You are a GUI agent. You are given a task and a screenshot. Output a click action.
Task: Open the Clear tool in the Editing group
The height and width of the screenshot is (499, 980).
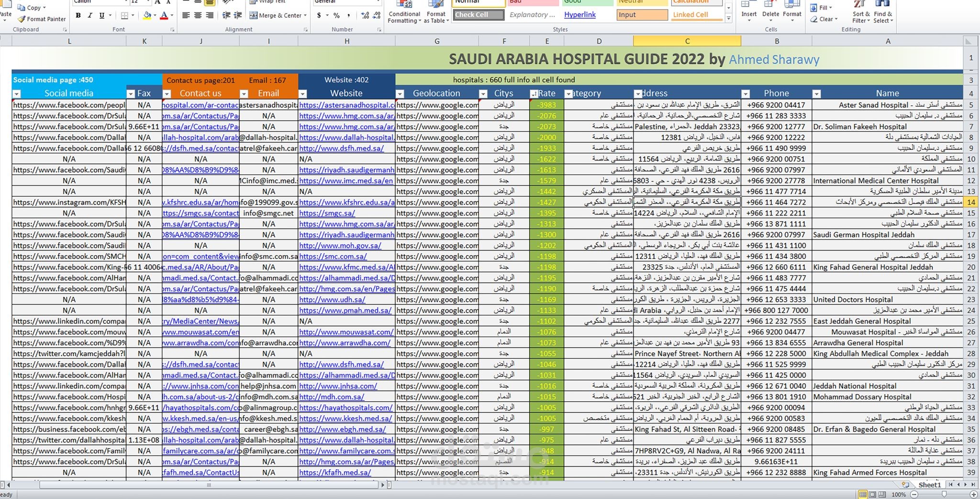point(824,19)
